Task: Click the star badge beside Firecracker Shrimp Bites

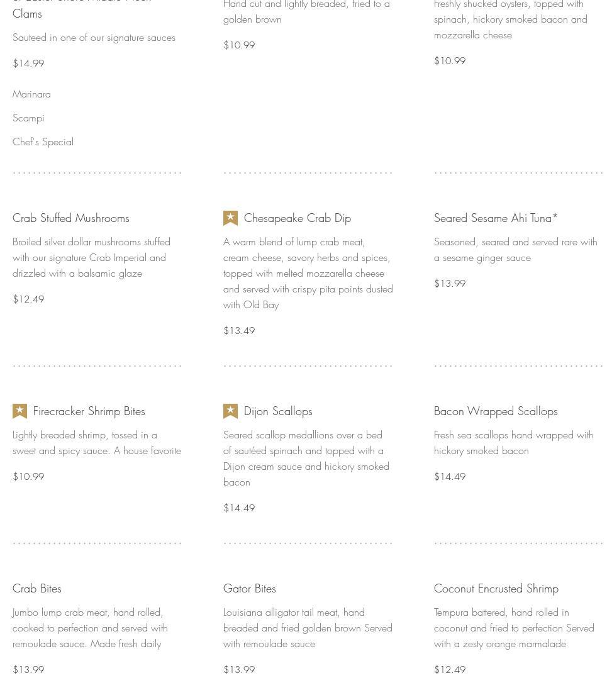Action: pyautogui.click(x=19, y=411)
